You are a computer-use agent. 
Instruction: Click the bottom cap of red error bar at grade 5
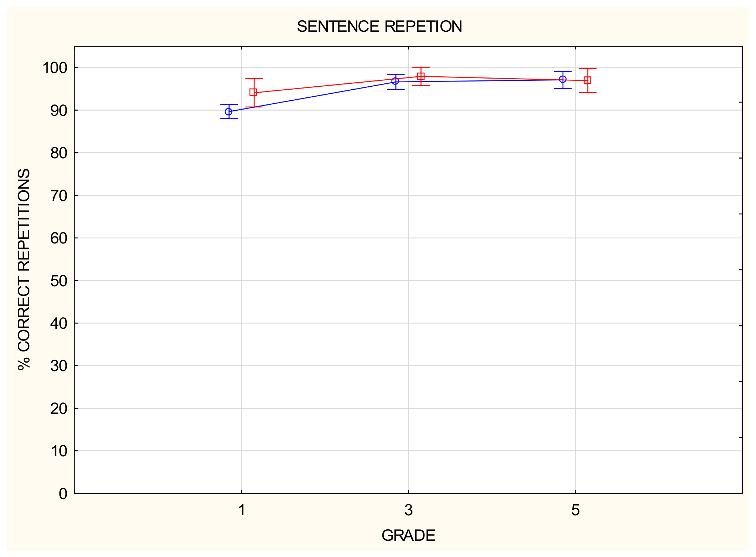coord(588,93)
